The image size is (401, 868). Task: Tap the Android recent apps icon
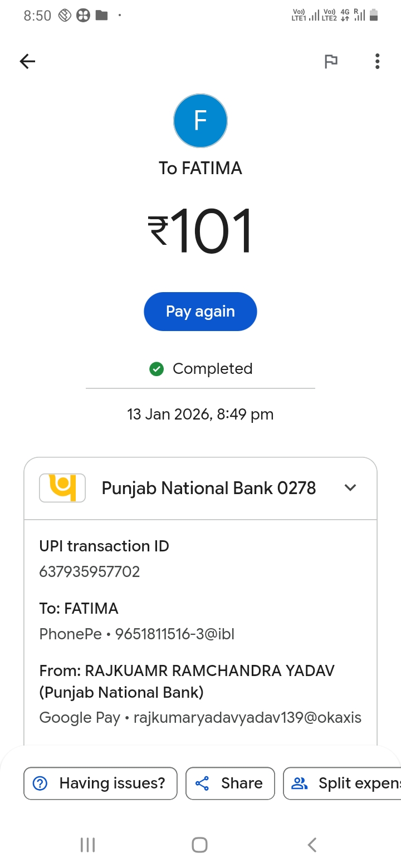tap(88, 845)
